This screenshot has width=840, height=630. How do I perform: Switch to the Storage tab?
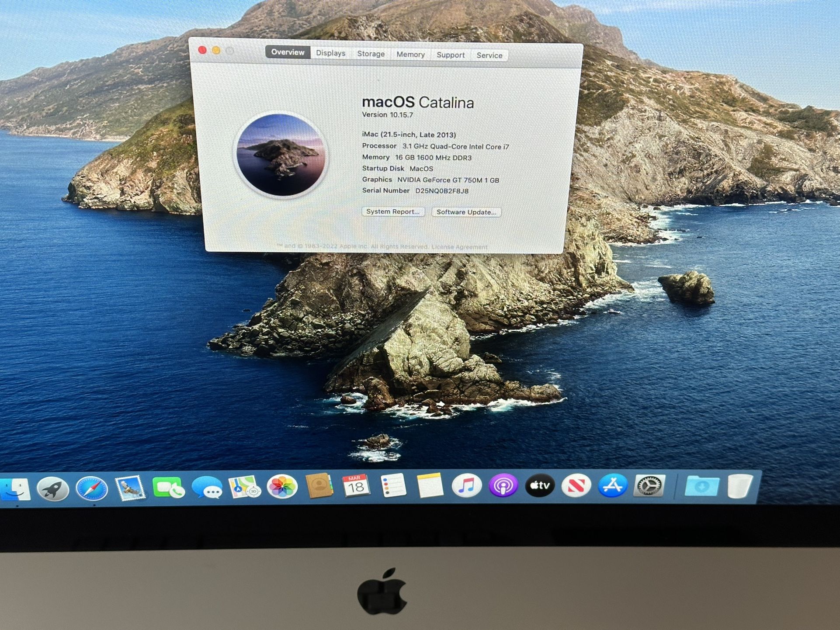point(371,54)
